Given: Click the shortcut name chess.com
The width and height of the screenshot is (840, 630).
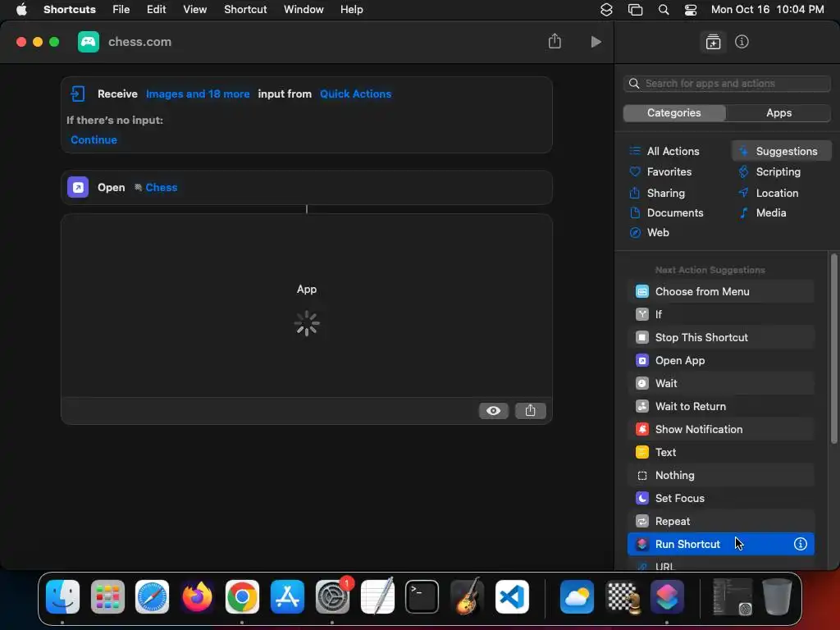Looking at the screenshot, I should [139, 42].
